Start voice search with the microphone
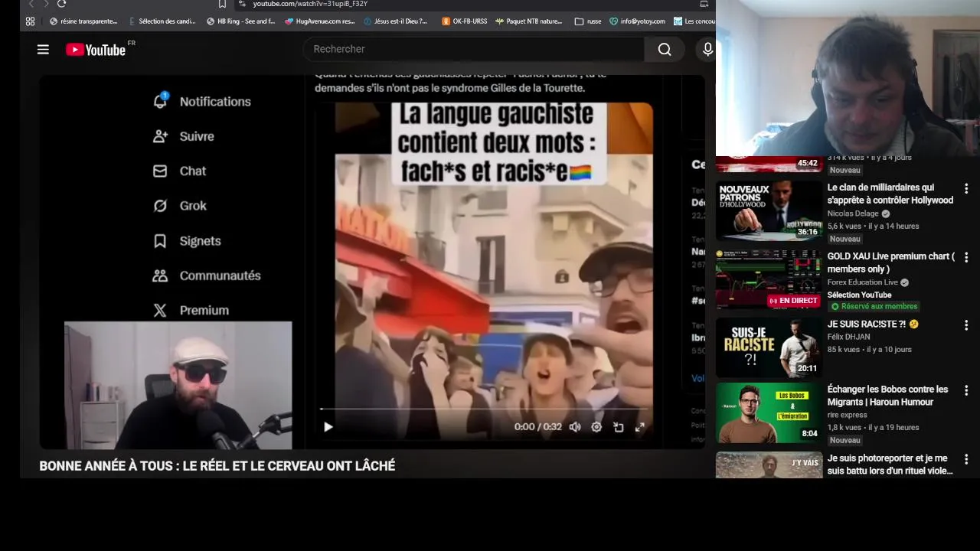Viewport: 980px width, 551px height. (x=707, y=49)
